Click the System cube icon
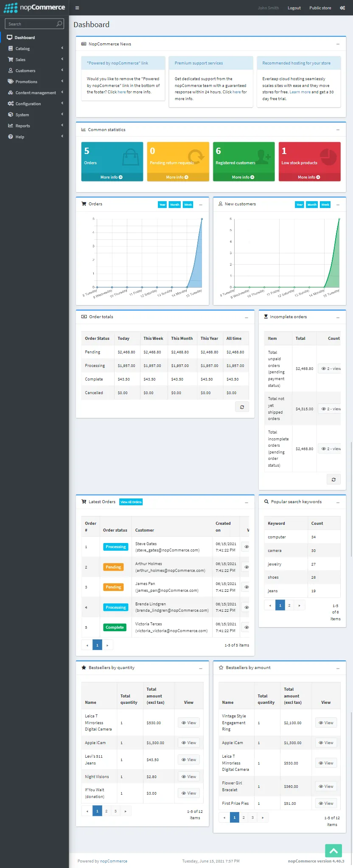Screen dimensions: 353x868 (x=11, y=115)
